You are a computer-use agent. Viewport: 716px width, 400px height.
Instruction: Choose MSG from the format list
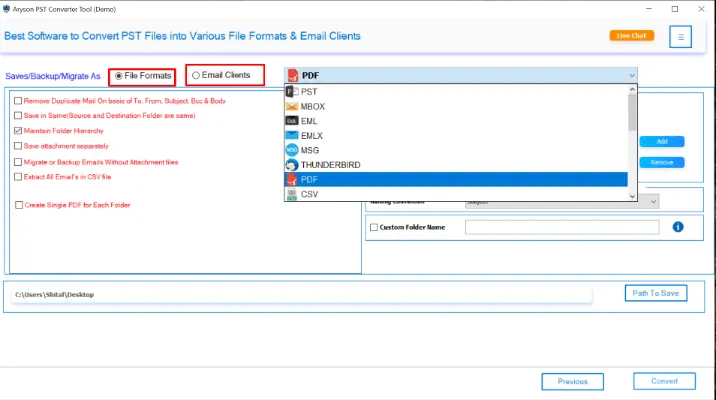[x=456, y=150]
